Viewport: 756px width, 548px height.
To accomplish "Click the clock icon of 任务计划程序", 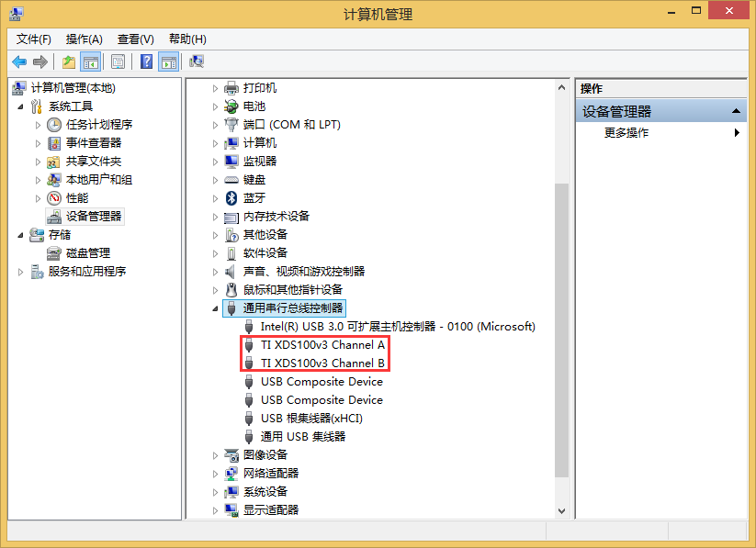I will tap(54, 125).
